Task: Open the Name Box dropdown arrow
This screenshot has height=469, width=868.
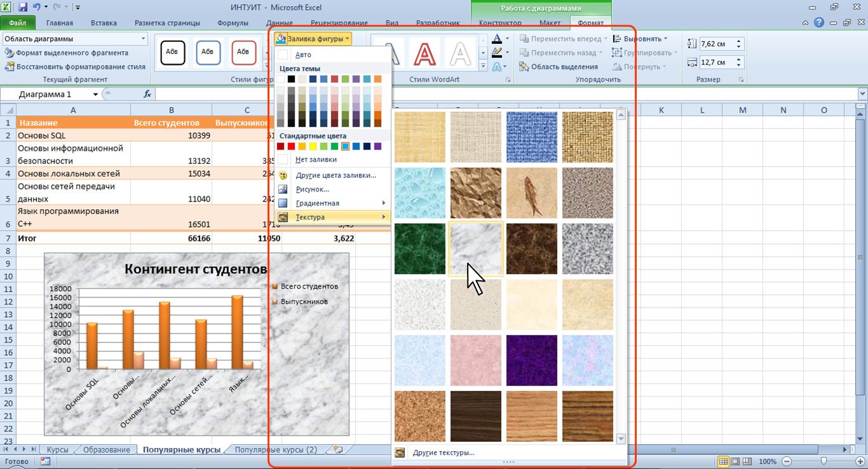Action: pyautogui.click(x=96, y=94)
